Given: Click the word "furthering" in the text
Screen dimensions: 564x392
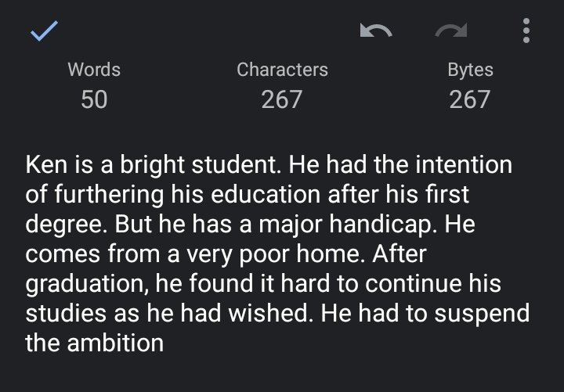Looking at the screenshot, I should pos(110,194).
